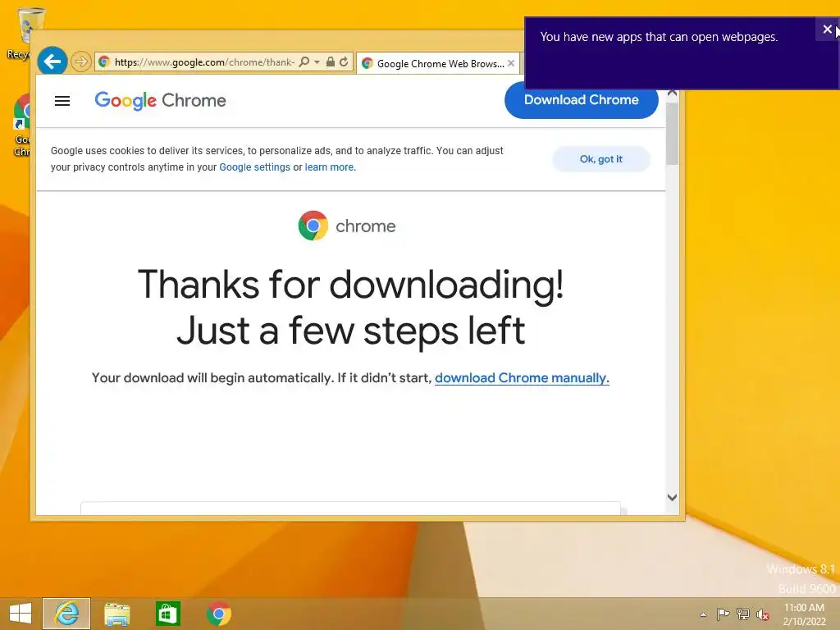
Task: Open the learn more cookies link
Action: [329, 167]
